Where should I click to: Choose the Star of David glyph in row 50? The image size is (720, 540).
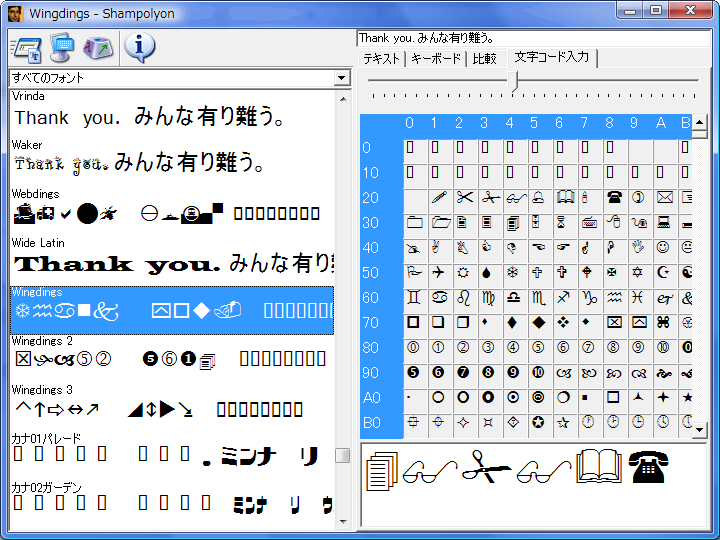click(x=637, y=273)
